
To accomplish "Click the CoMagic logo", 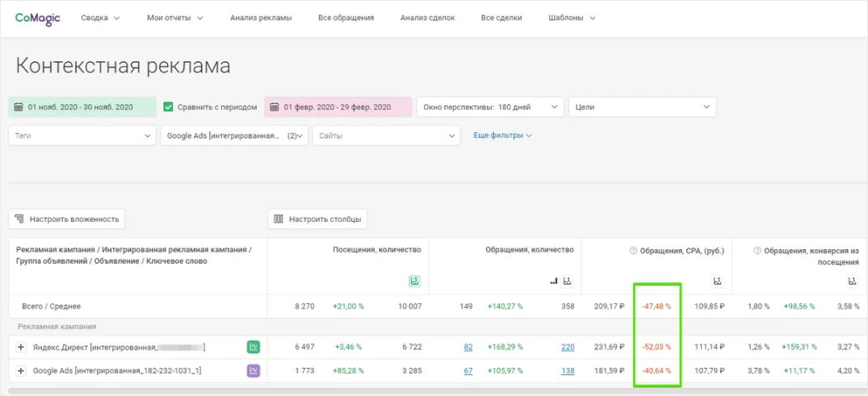I will pyautogui.click(x=38, y=18).
